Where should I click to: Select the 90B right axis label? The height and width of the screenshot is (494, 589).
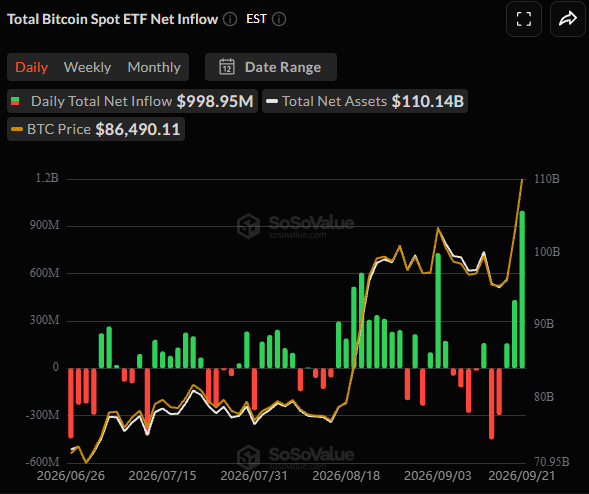point(544,324)
